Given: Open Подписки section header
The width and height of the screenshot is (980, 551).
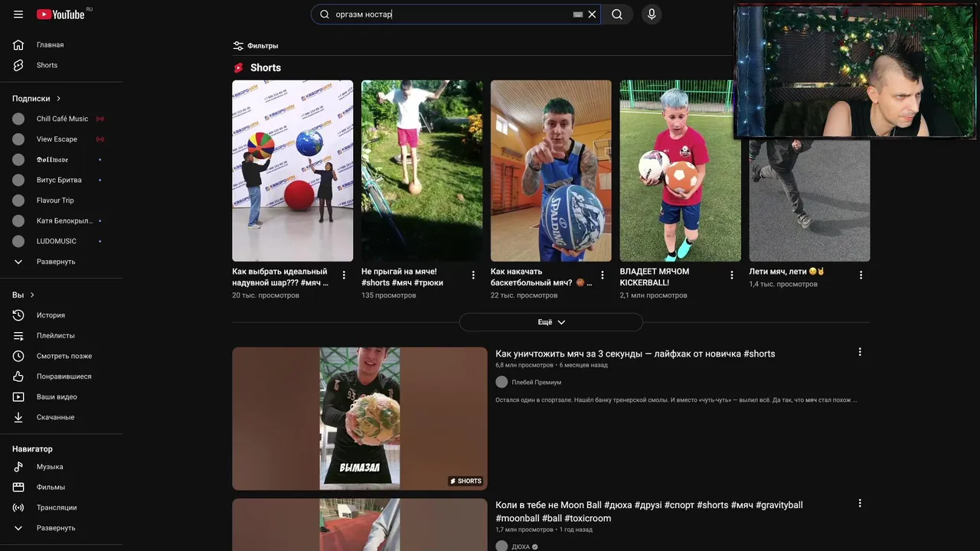Looking at the screenshot, I should point(37,99).
